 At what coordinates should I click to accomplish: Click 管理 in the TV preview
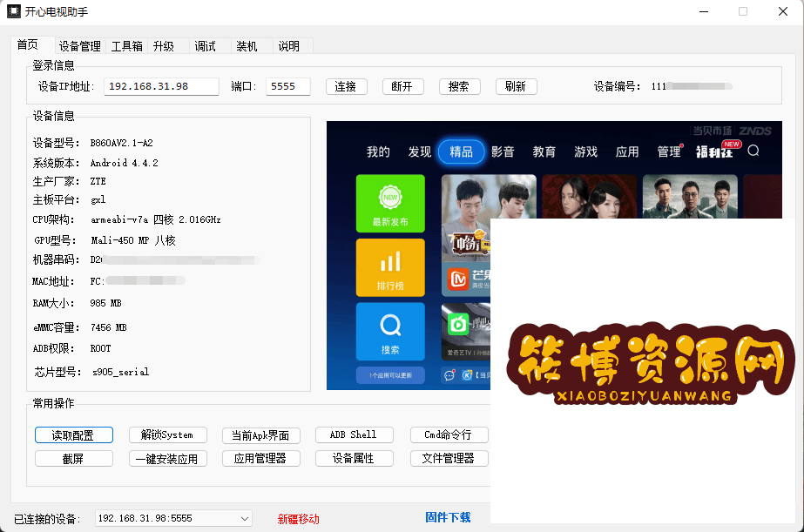(x=669, y=152)
